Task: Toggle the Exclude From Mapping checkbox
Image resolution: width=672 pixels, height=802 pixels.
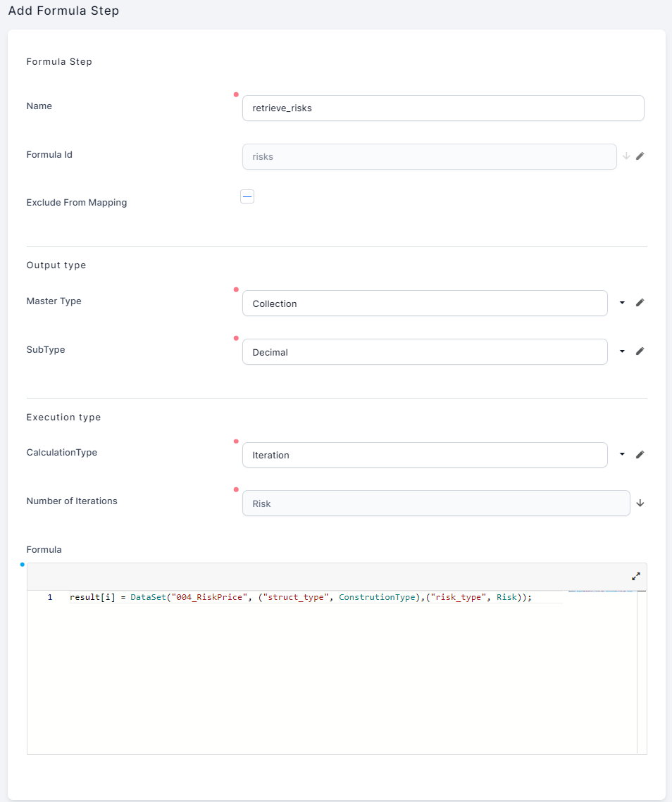Action: tap(247, 197)
